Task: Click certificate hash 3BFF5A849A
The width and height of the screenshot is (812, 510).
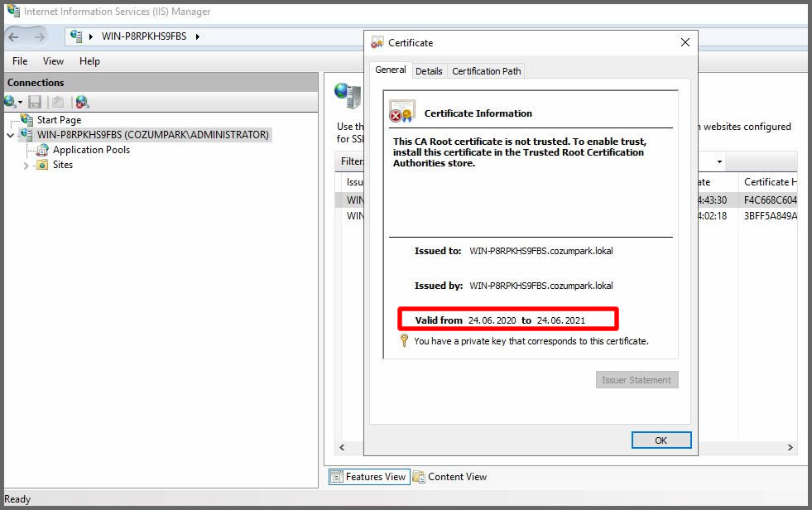Action: [x=770, y=216]
